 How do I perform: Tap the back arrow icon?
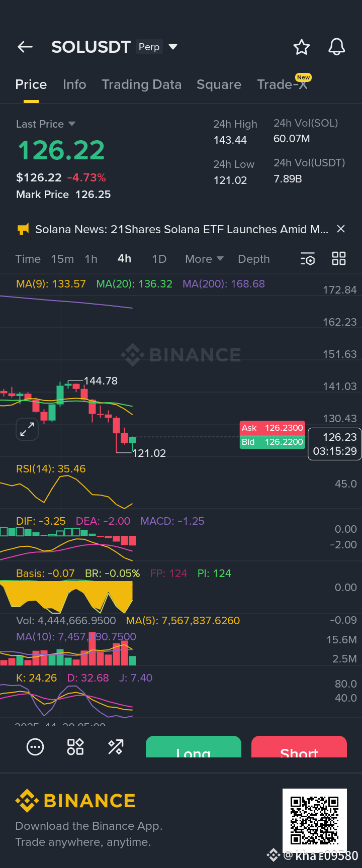click(x=25, y=47)
